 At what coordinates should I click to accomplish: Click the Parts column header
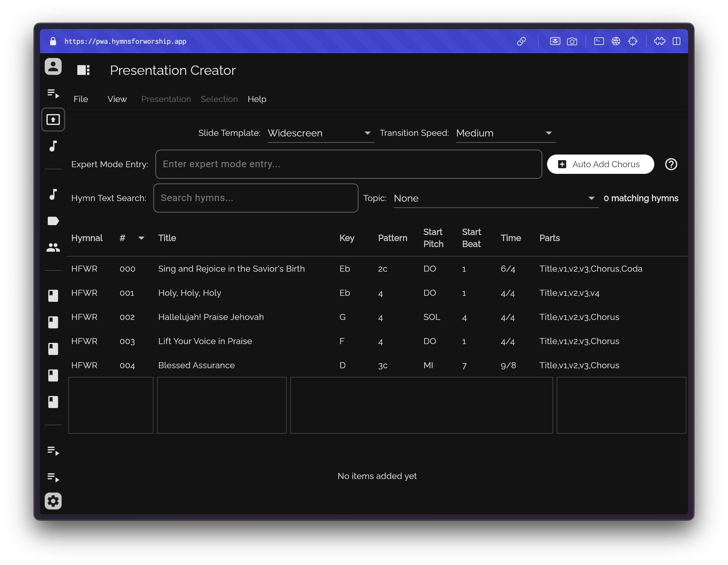[549, 238]
